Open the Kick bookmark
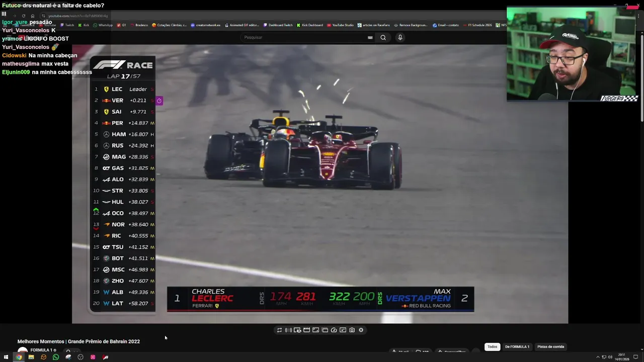The height and width of the screenshot is (362, 644). point(84,25)
